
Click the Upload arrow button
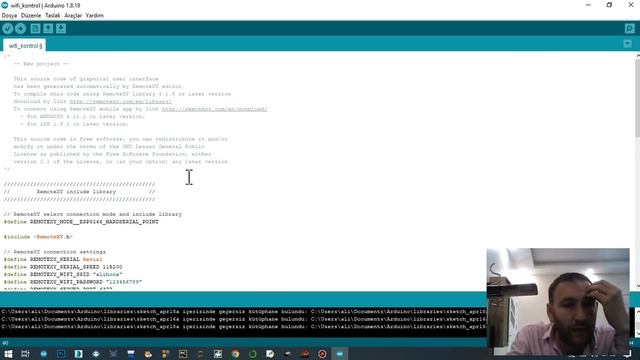pyautogui.click(x=20, y=29)
